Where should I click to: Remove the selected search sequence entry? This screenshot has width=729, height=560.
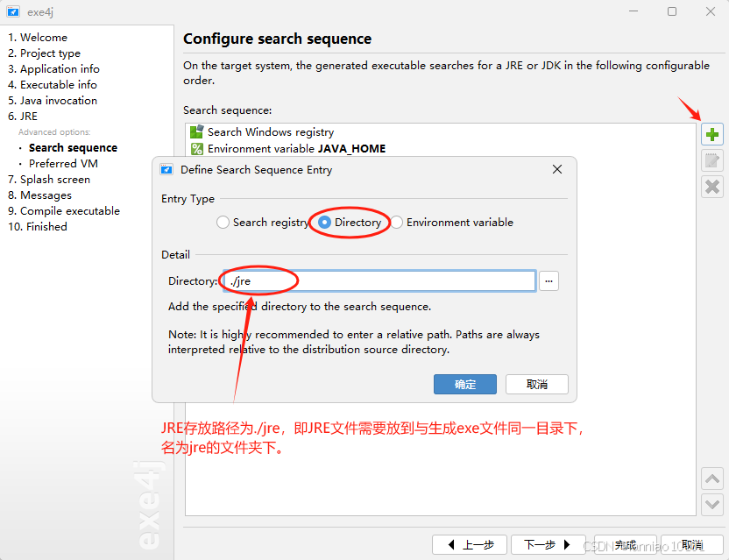tap(711, 187)
